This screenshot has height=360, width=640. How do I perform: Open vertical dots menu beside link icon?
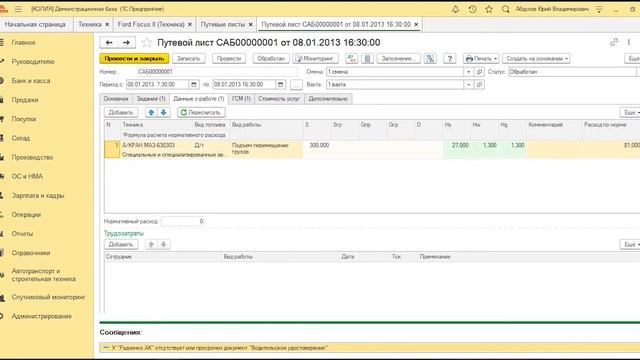pyautogui.click(x=629, y=42)
